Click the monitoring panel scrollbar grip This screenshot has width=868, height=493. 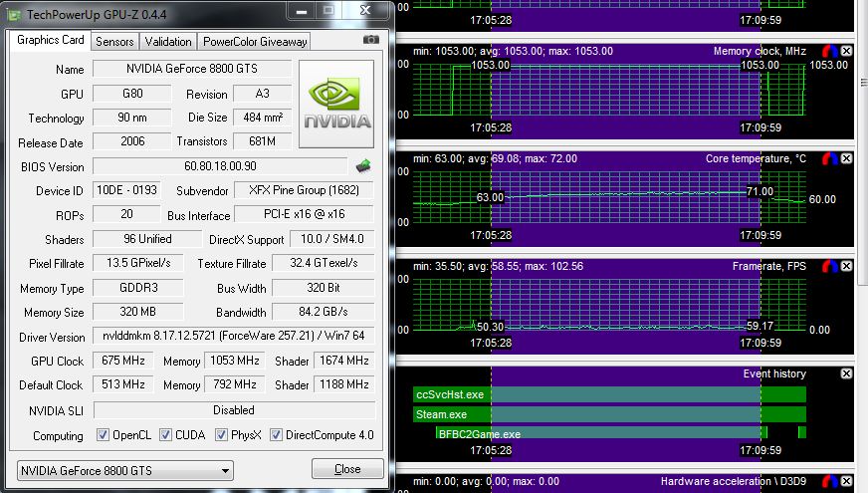click(864, 83)
